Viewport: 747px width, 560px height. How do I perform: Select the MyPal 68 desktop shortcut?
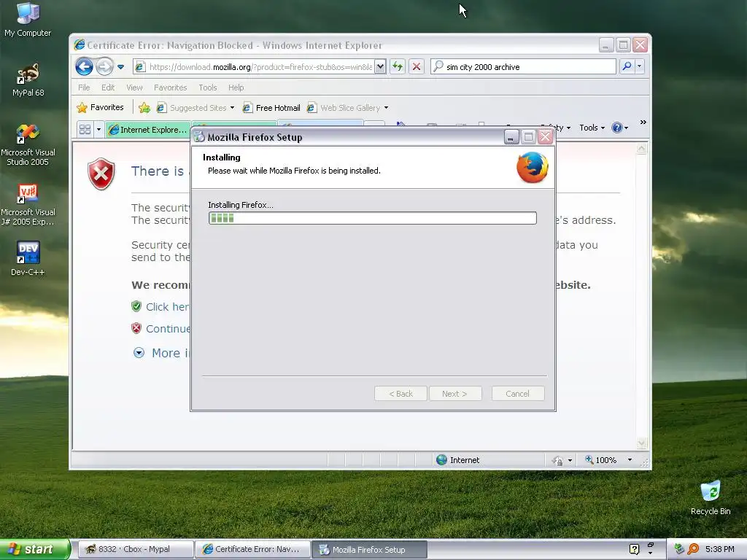[28, 79]
